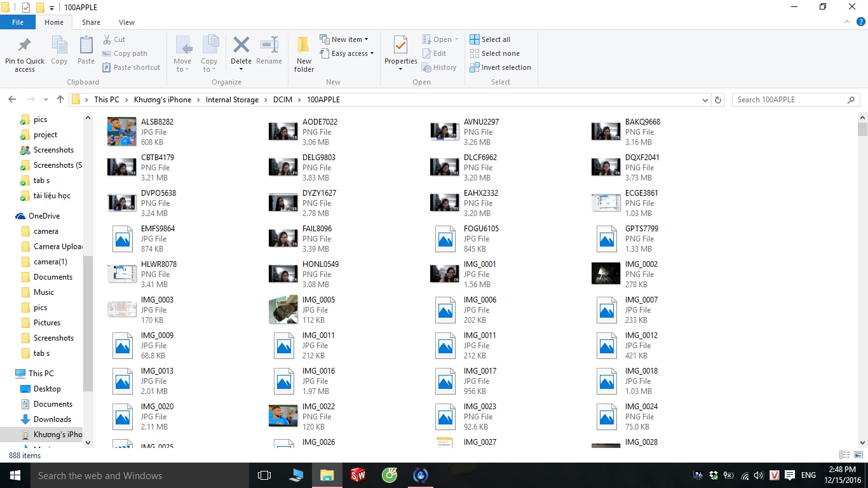Select file ECGE3861 thumbnail
The width and height of the screenshot is (868, 488).
pos(606,203)
